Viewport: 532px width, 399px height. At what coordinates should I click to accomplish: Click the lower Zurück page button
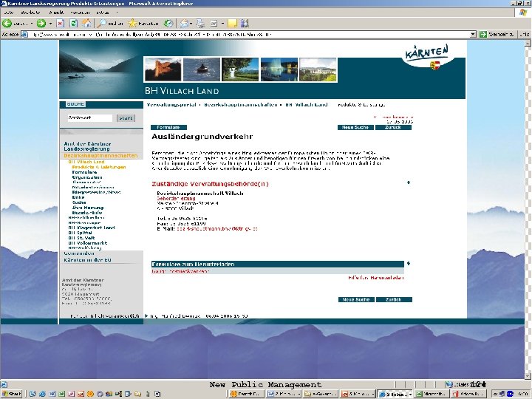394,299
